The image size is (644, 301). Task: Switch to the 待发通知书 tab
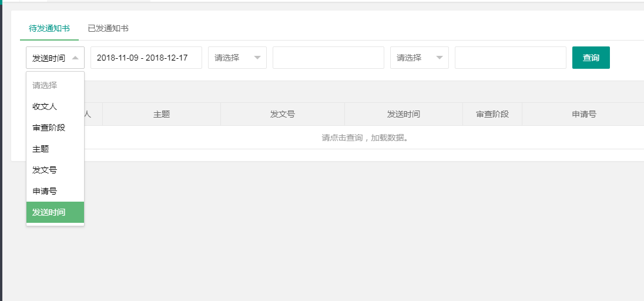tap(49, 28)
